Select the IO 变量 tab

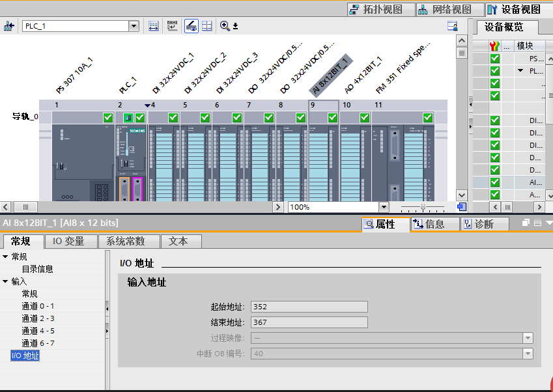coord(71,242)
